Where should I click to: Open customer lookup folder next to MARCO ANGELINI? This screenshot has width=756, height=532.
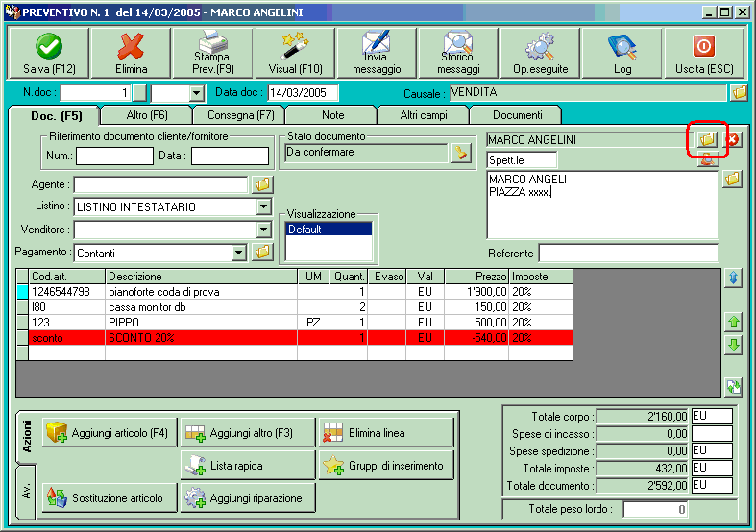[707, 139]
